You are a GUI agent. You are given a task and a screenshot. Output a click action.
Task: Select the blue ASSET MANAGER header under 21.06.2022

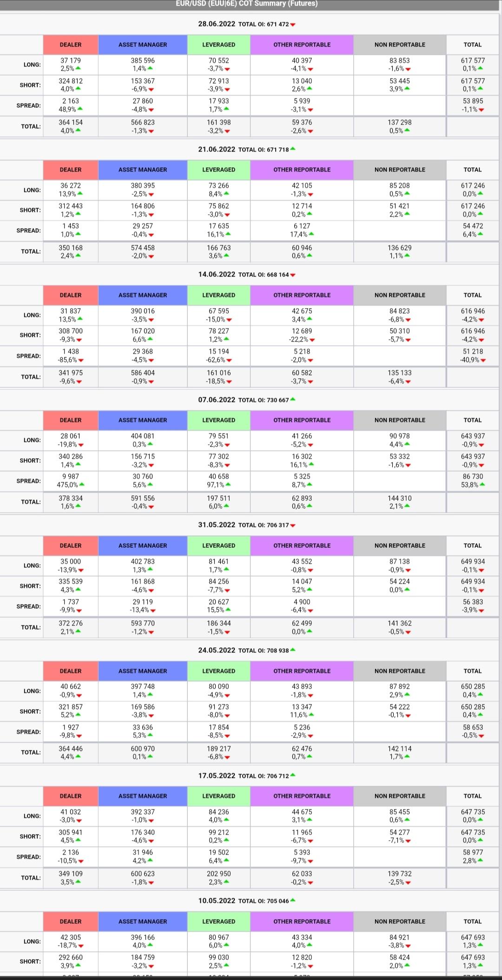143,170
